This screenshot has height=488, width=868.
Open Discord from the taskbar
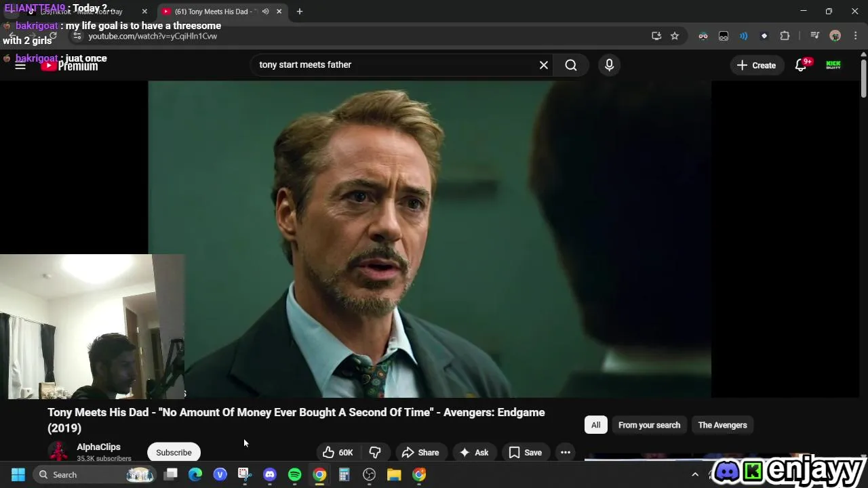(269, 474)
